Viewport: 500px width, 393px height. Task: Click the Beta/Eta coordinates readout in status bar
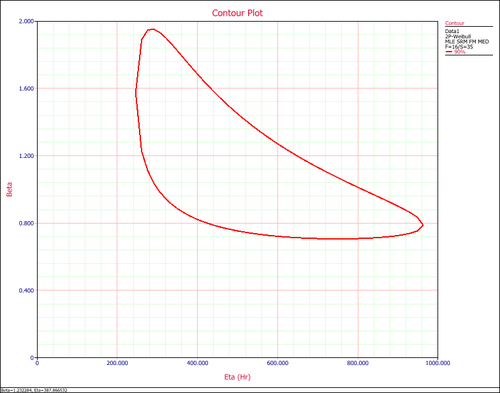point(34,390)
